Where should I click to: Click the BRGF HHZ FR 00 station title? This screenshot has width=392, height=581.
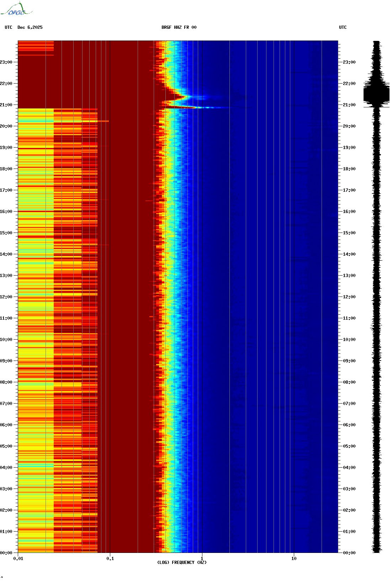coord(179,27)
